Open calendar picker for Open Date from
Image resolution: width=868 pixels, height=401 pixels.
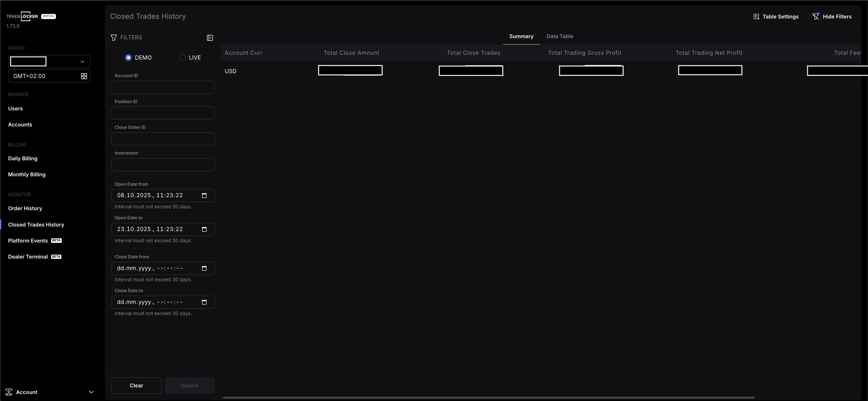[204, 195]
